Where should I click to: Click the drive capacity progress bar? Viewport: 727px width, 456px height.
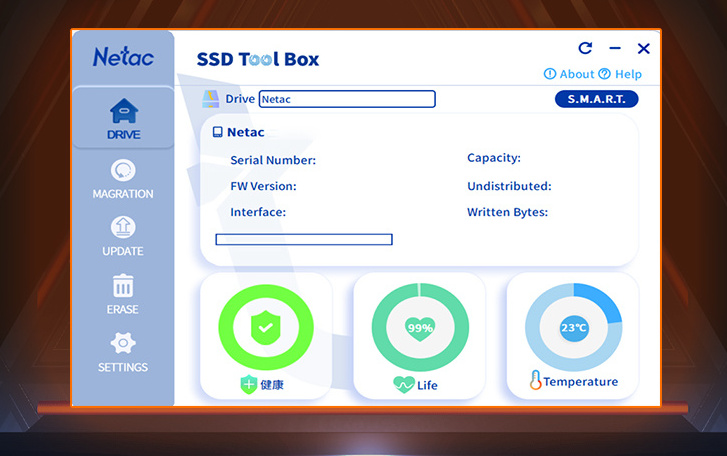(x=304, y=239)
